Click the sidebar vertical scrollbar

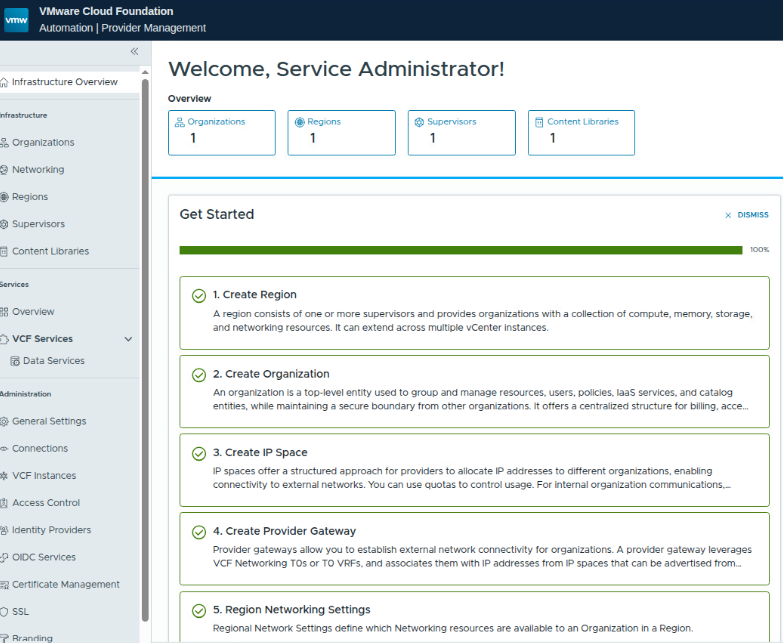click(145, 350)
